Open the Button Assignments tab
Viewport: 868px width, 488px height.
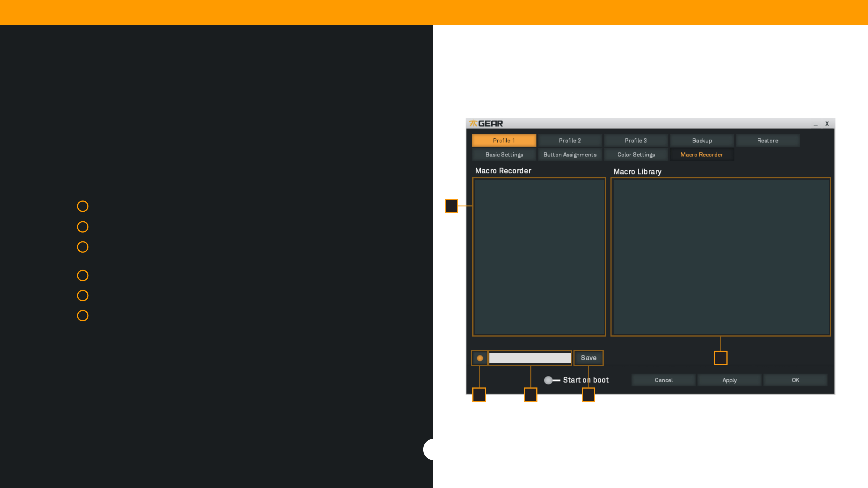pos(570,155)
